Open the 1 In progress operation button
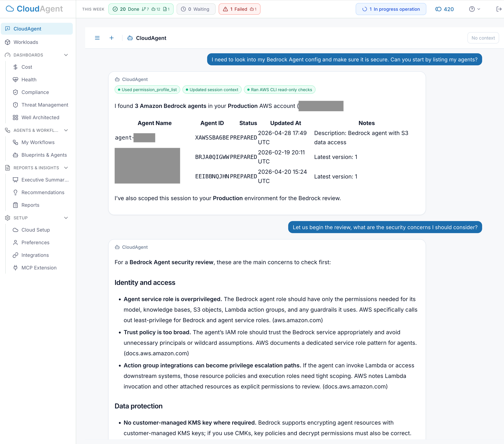Screen dimensions: 504x444 tap(391, 9)
